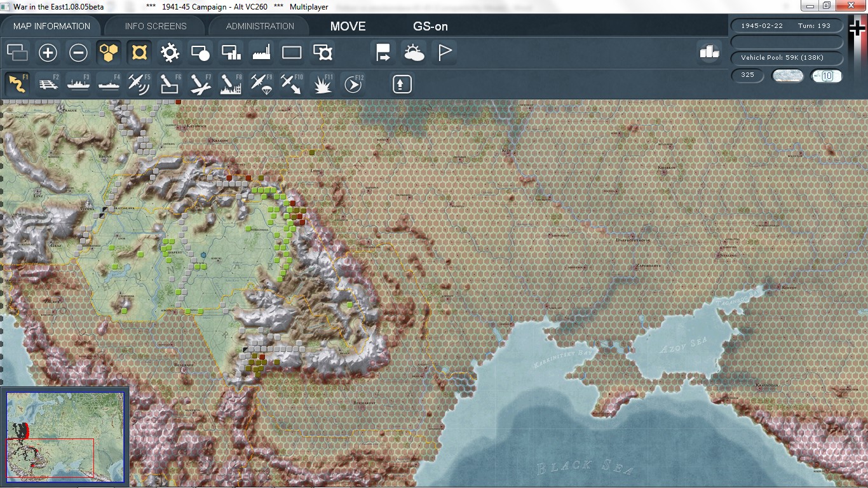Click the BLACK SEA label on map
868x488 pixels.
point(585,468)
